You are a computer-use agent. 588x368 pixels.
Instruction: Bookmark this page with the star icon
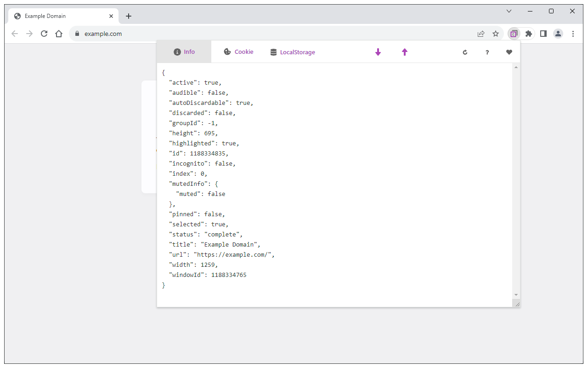[496, 34]
